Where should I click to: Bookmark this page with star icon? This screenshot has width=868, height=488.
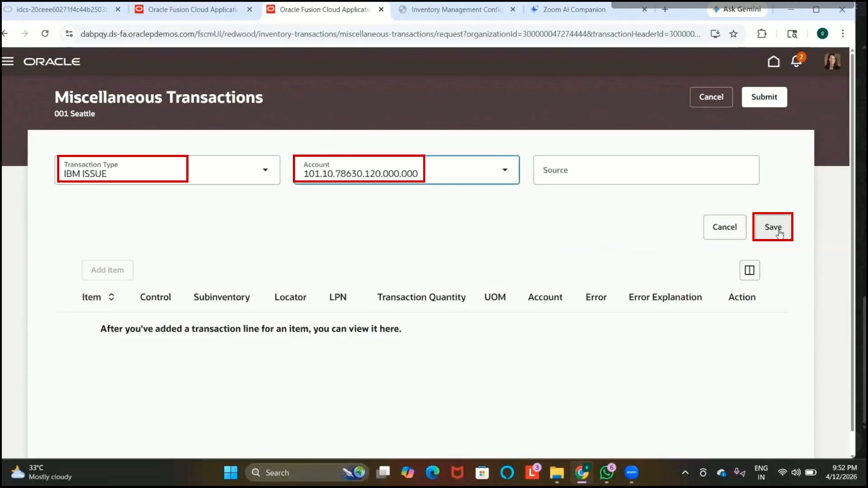coord(733,33)
